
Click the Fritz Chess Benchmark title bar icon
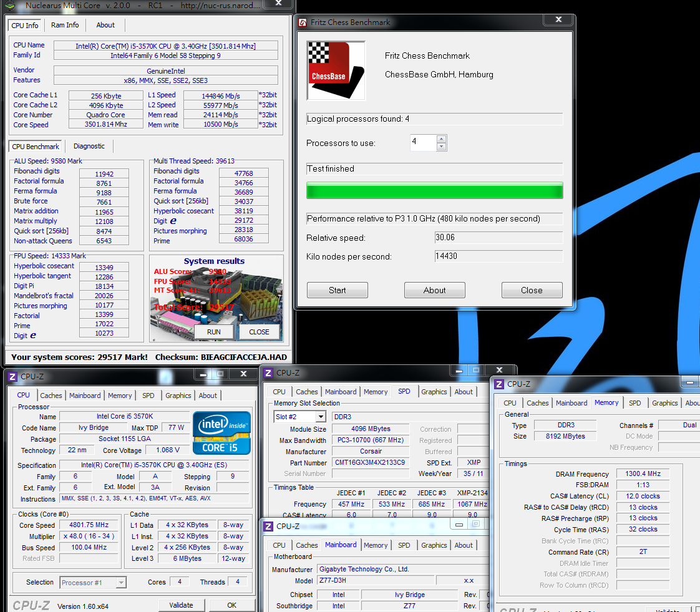point(303,22)
